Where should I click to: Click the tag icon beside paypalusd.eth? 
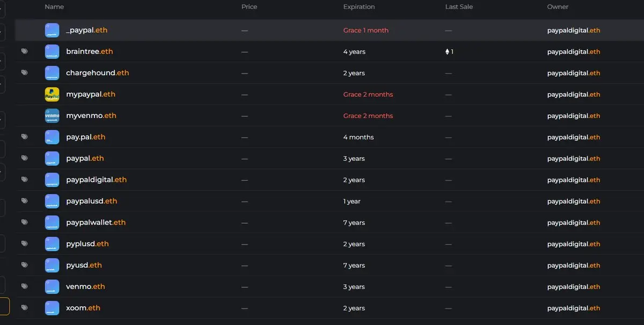(x=24, y=201)
